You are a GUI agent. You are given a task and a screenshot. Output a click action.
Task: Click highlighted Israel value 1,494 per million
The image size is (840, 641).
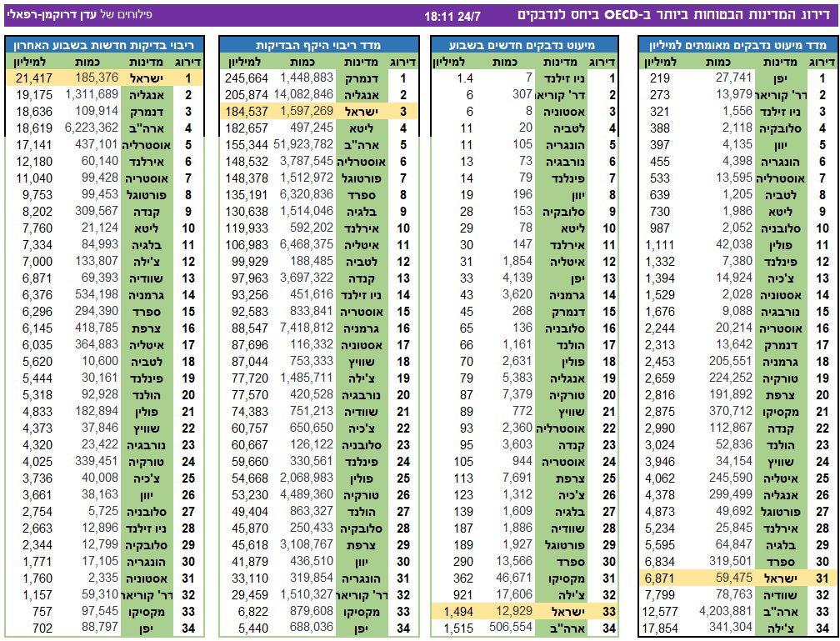456,612
